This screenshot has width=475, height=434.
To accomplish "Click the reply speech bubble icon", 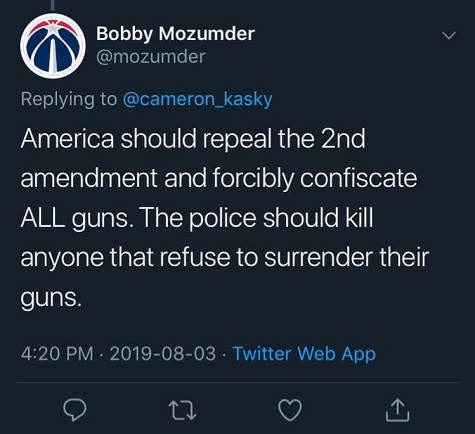I will click(75, 410).
